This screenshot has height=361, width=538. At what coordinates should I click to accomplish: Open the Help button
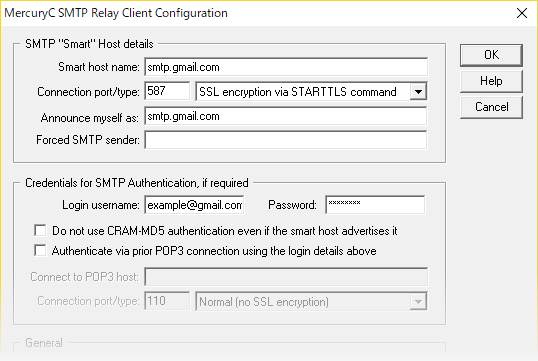tap(491, 81)
